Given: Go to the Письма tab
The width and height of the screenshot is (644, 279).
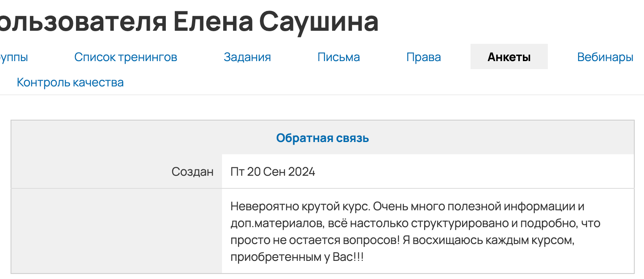Looking at the screenshot, I should [339, 56].
